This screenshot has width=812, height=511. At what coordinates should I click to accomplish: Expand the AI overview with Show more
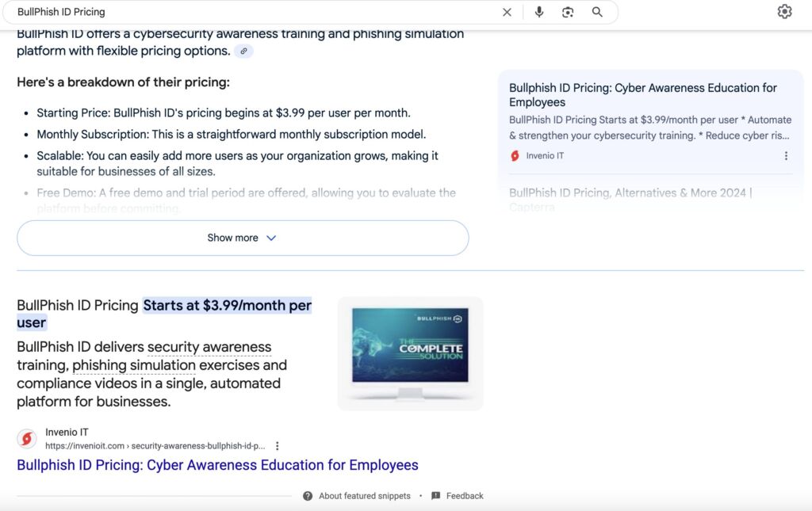(x=233, y=238)
